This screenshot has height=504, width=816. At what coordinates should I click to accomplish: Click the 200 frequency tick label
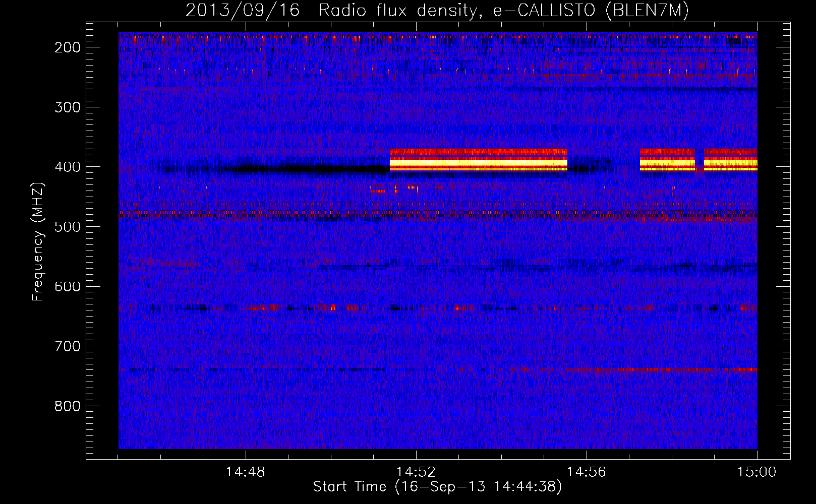coord(67,47)
